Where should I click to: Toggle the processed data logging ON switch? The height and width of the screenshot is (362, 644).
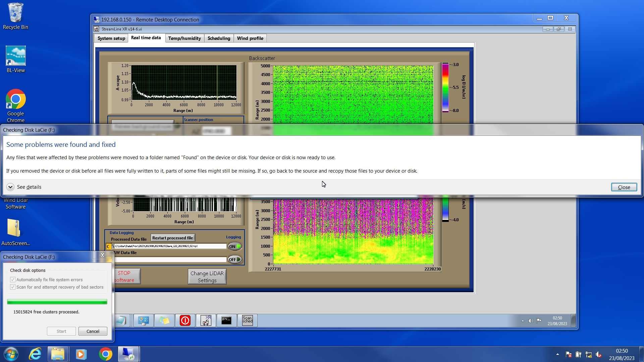pyautogui.click(x=235, y=246)
